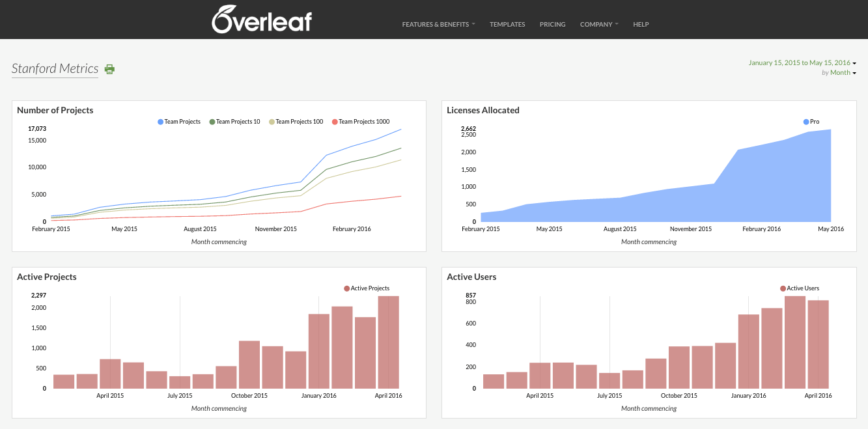Click the 857 active users value
The image size is (868, 429).
(x=471, y=296)
